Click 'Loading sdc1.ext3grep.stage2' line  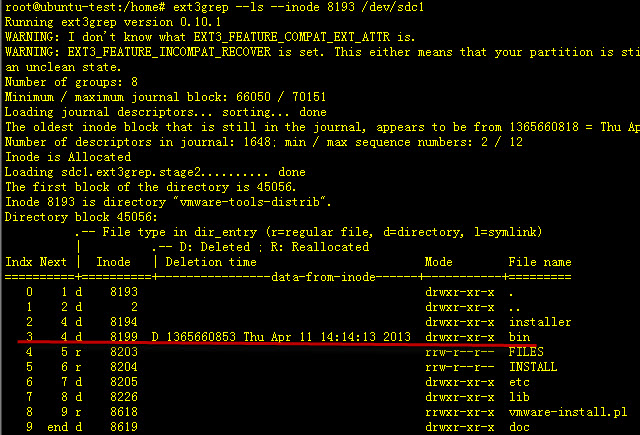coord(155,172)
